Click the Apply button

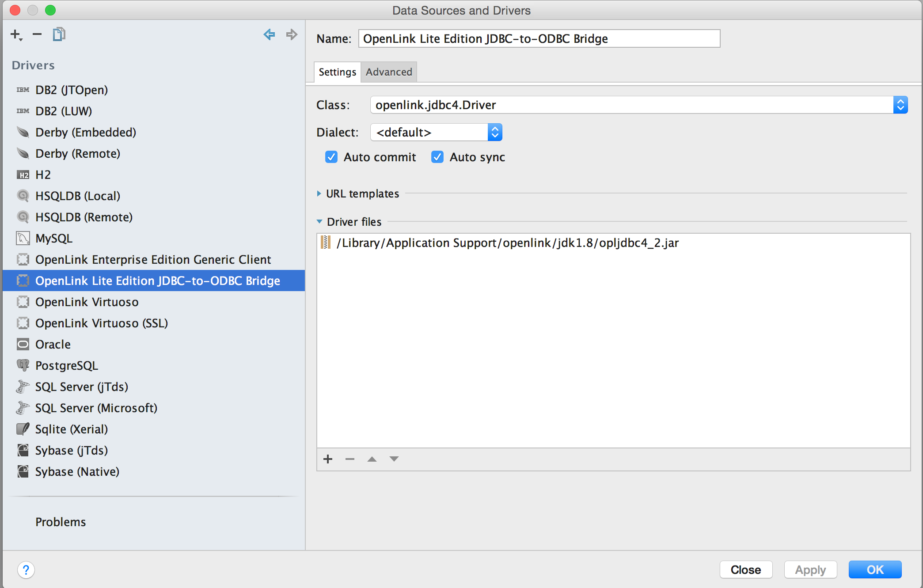pyautogui.click(x=810, y=569)
